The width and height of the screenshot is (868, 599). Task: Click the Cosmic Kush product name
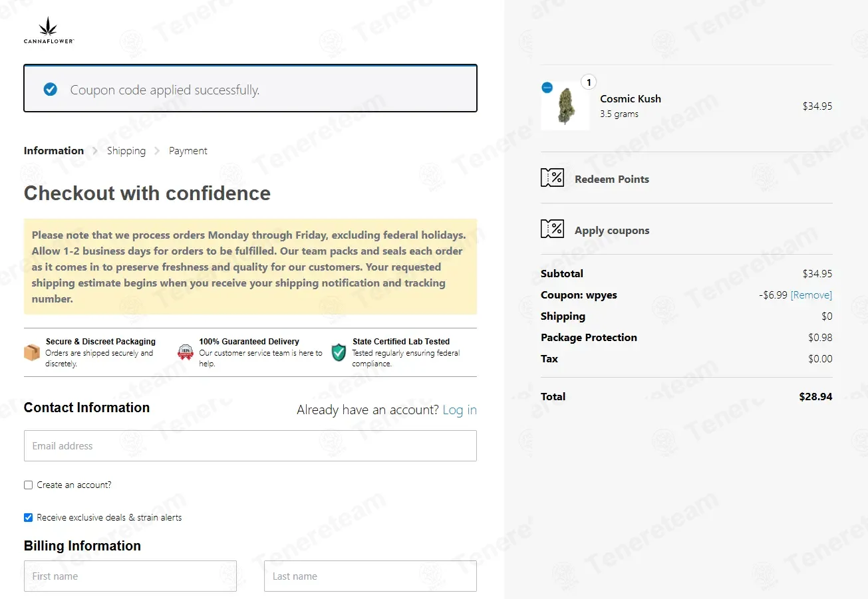click(631, 98)
